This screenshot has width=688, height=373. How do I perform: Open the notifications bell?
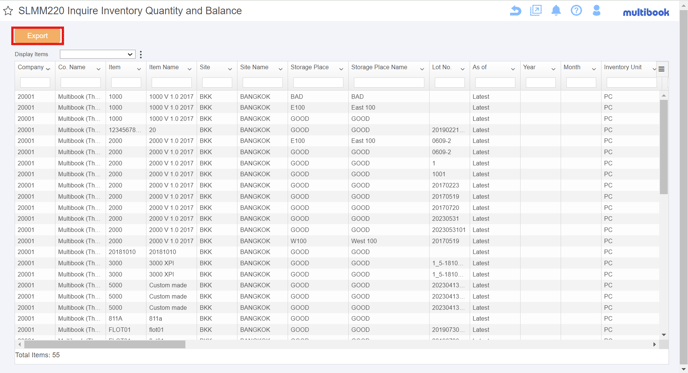click(556, 11)
